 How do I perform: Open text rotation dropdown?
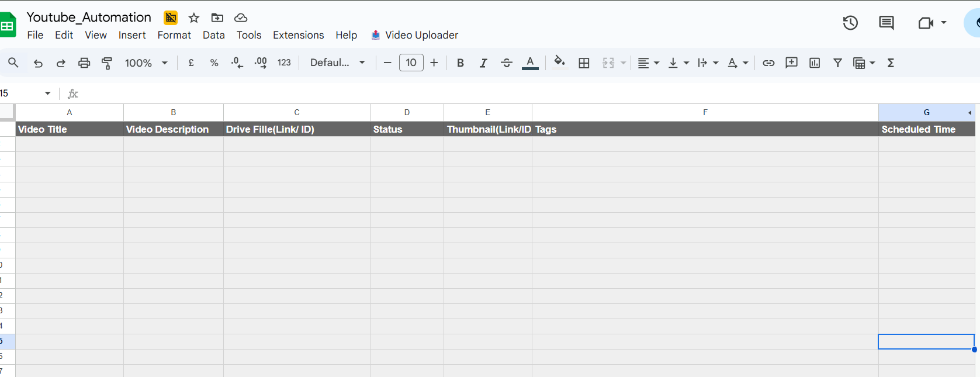click(737, 63)
